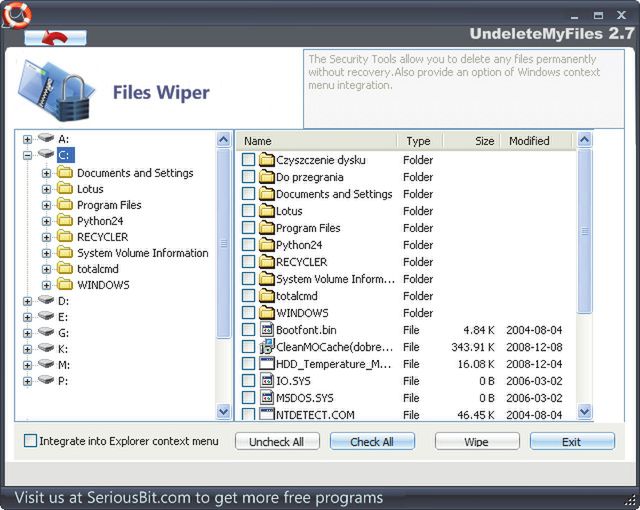Expand the P: drive node
The width and height of the screenshot is (640, 510).
tap(27, 381)
